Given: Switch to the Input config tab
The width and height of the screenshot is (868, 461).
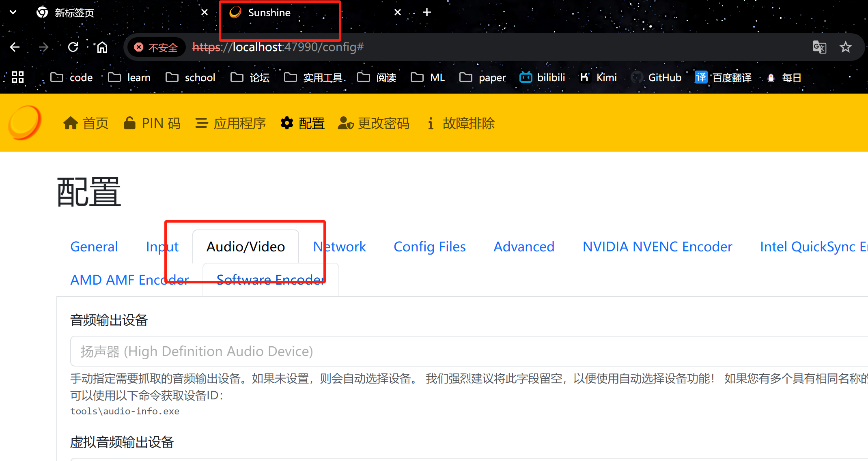Looking at the screenshot, I should point(162,247).
